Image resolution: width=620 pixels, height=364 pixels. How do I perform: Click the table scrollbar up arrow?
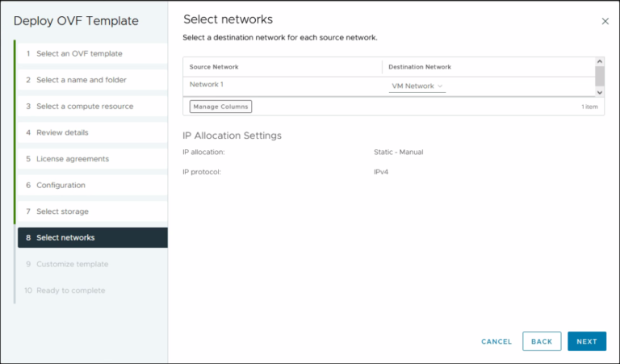pos(599,61)
